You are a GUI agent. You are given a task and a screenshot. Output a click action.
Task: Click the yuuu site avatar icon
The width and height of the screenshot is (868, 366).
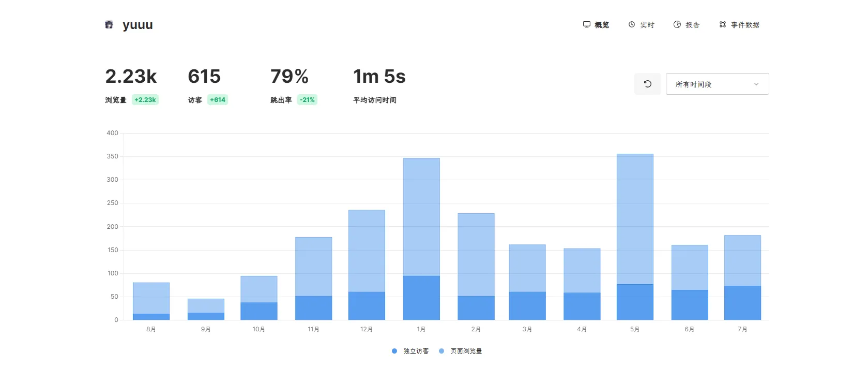coord(109,25)
